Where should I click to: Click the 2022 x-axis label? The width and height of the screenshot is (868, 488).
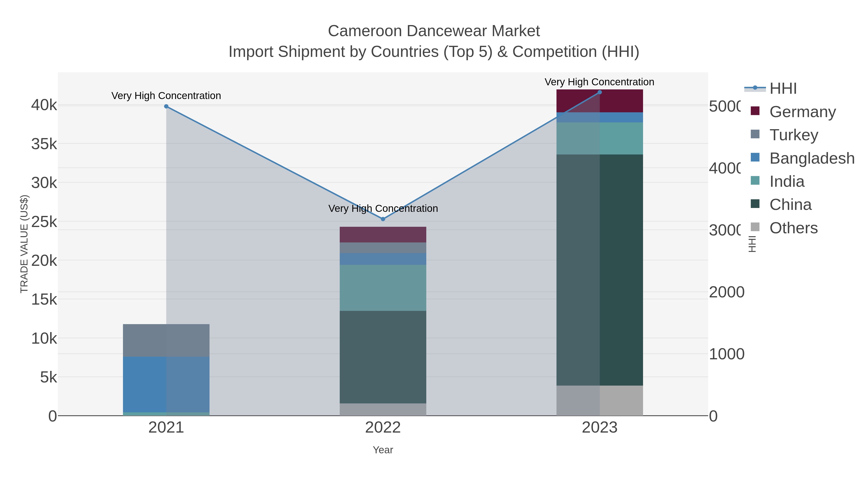click(x=383, y=428)
